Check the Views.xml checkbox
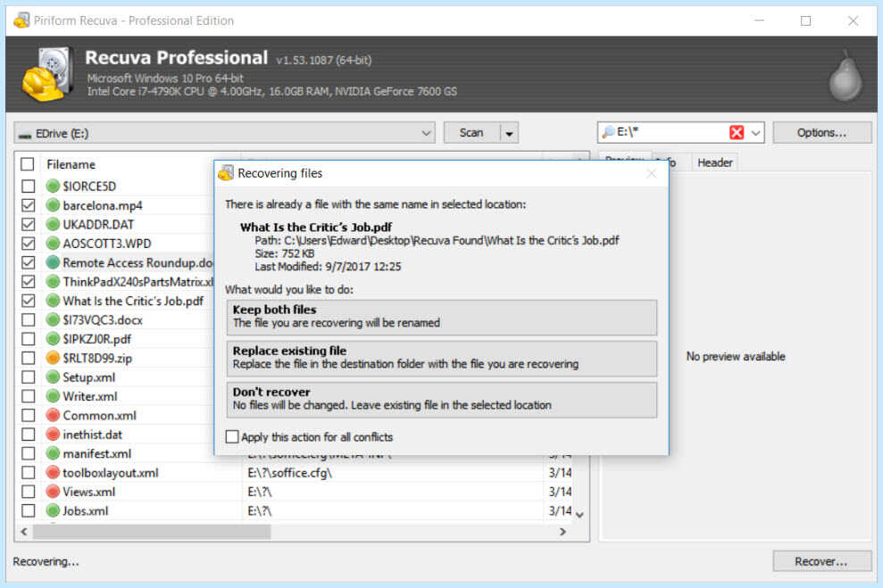 click(x=29, y=492)
